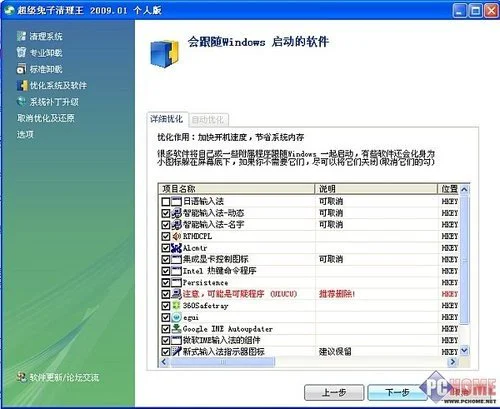Uncheck the Persistence checkbox

[166, 283]
